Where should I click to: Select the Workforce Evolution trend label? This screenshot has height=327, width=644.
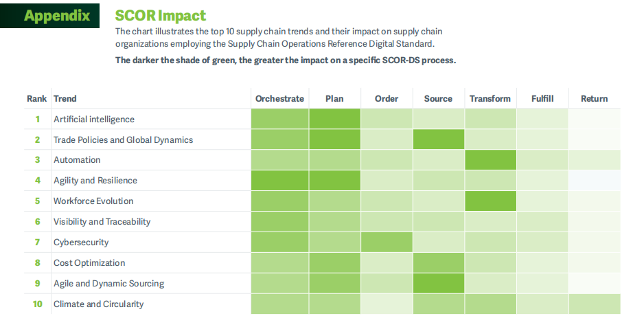[93, 201]
